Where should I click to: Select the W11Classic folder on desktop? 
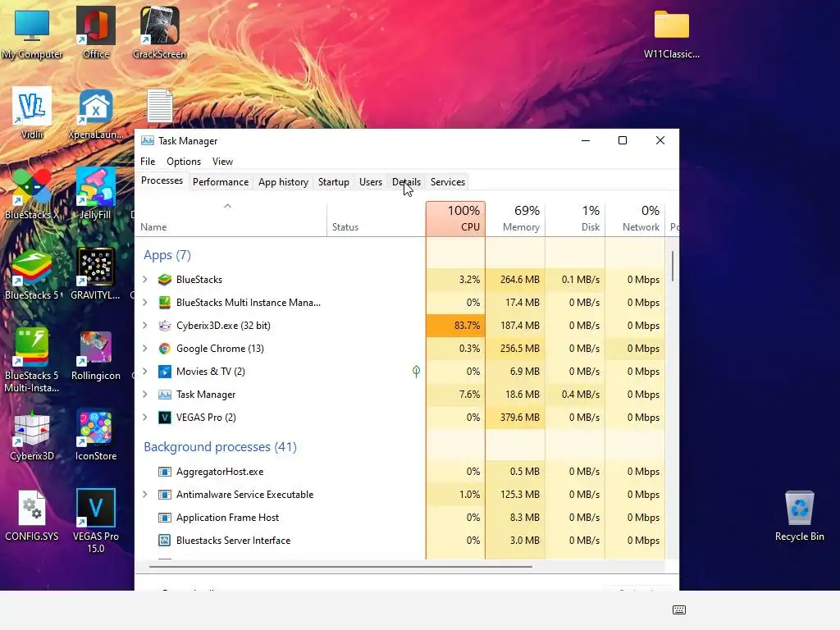(x=671, y=33)
